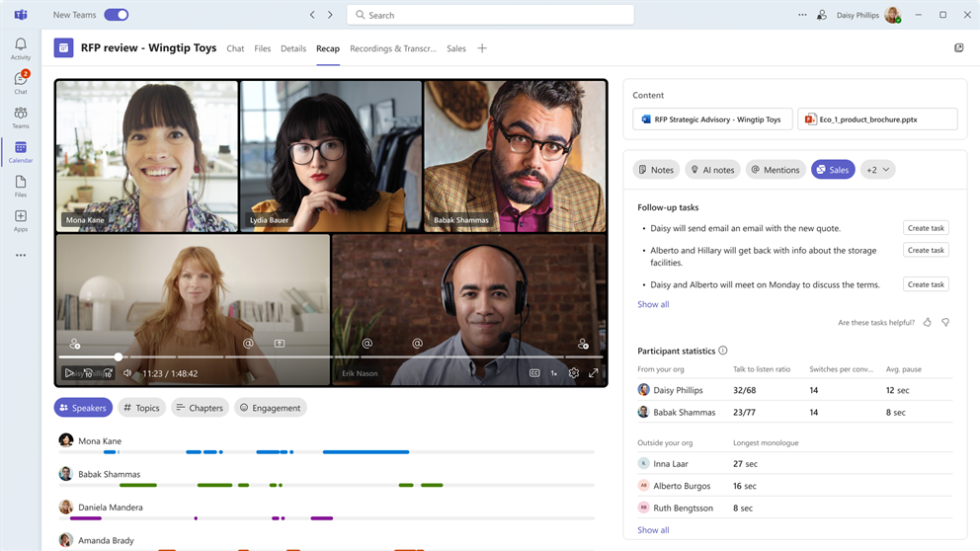Select Lydia Bauer video thumbnail
Screen dimensions: 980x551
point(331,156)
